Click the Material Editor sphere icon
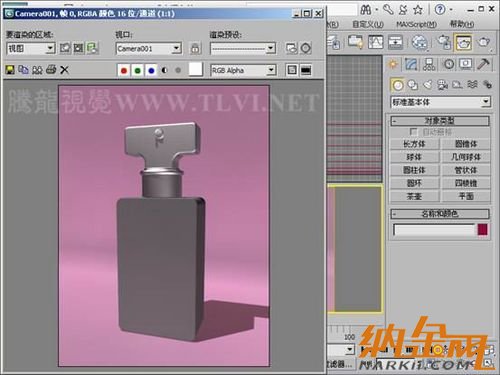Screen dimensions: 500x375 420,42
